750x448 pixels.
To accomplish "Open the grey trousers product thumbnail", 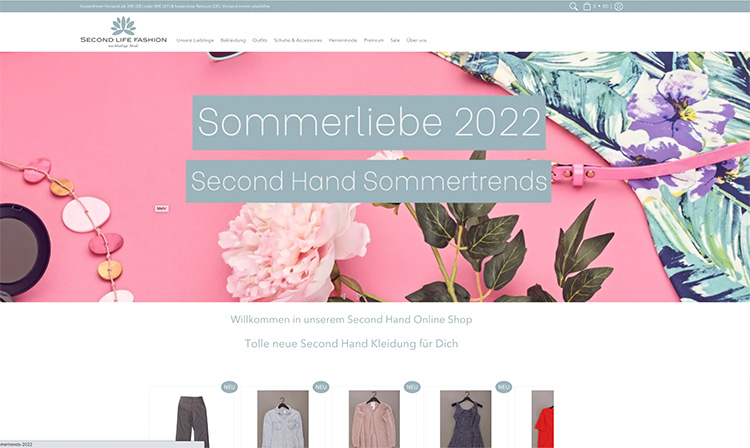I will pos(192,421).
